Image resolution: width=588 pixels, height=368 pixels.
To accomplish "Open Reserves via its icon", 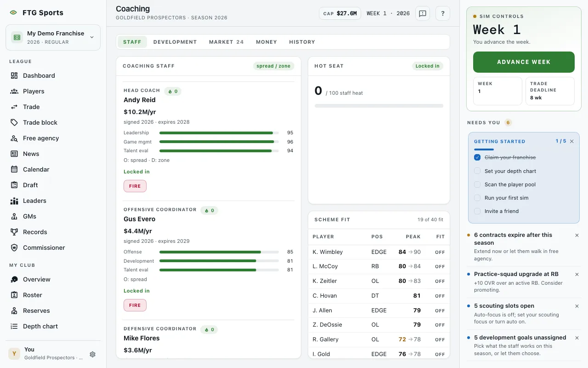I will pos(14,310).
